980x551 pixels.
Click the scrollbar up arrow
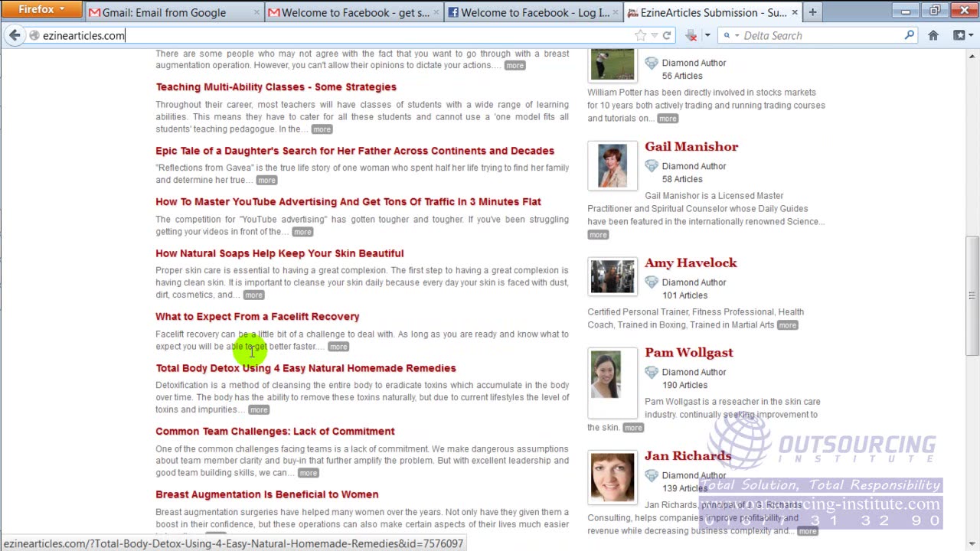972,55
